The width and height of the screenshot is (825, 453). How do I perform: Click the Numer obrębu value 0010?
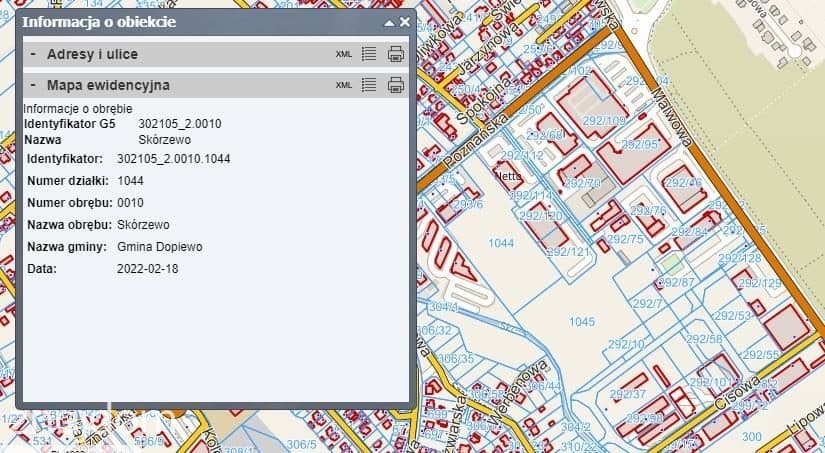tap(130, 203)
